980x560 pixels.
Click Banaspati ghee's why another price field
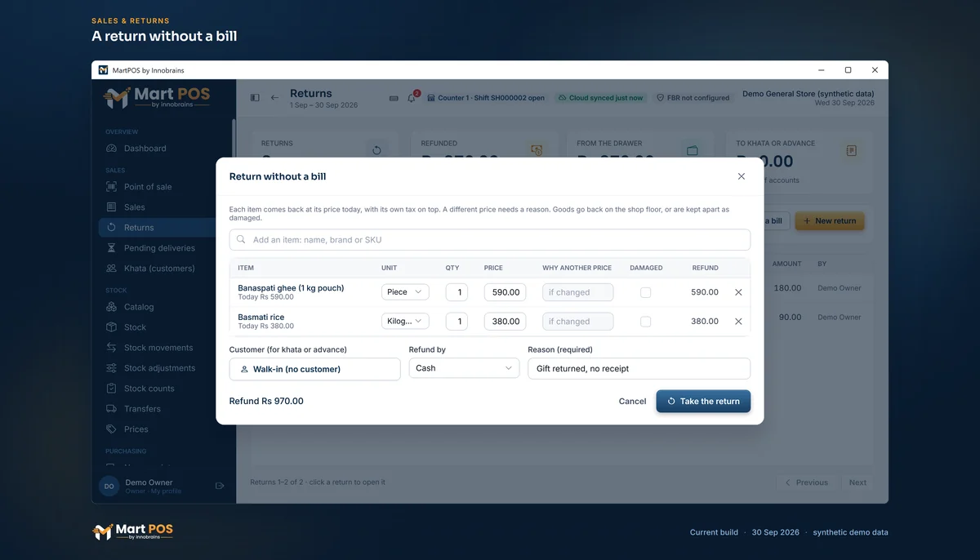point(578,292)
